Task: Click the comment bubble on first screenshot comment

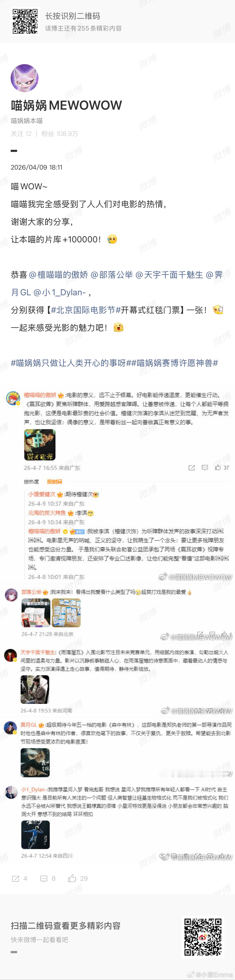Action: pyautogui.click(x=205, y=468)
